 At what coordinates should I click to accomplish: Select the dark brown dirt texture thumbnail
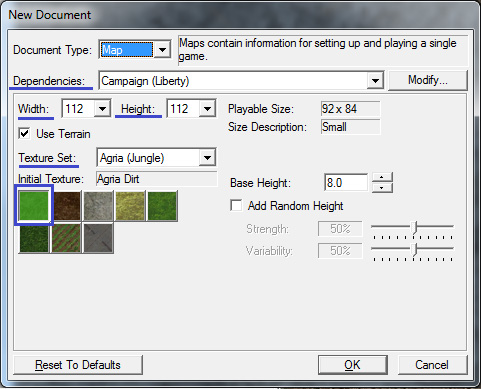click(x=67, y=206)
